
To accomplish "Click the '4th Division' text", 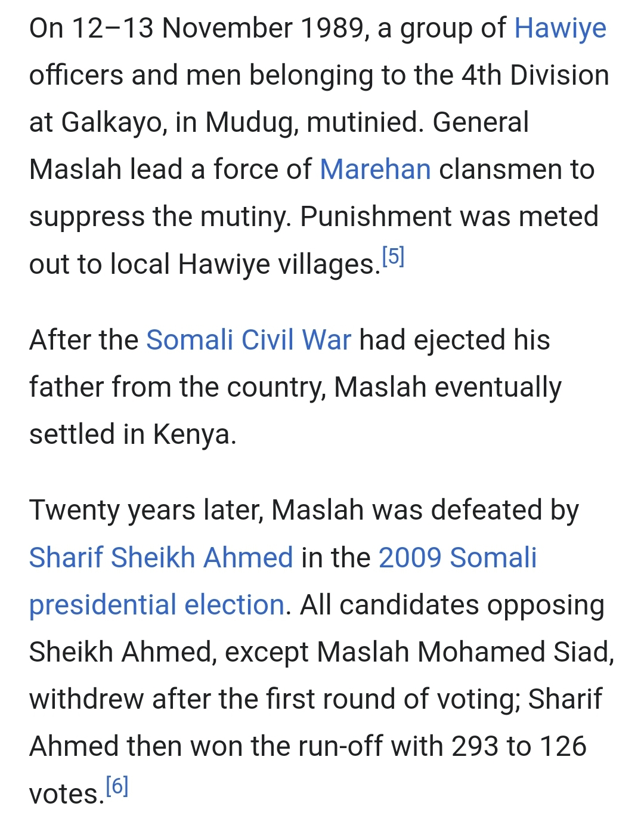I will (535, 75).
